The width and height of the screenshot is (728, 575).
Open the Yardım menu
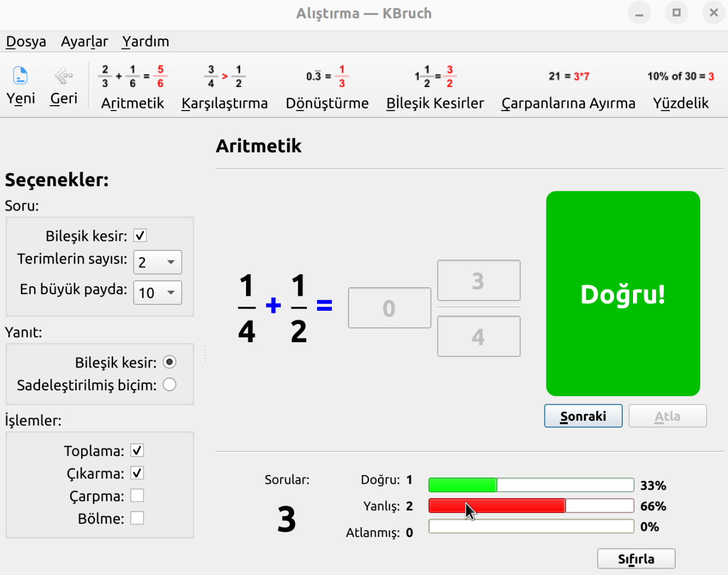(x=145, y=41)
